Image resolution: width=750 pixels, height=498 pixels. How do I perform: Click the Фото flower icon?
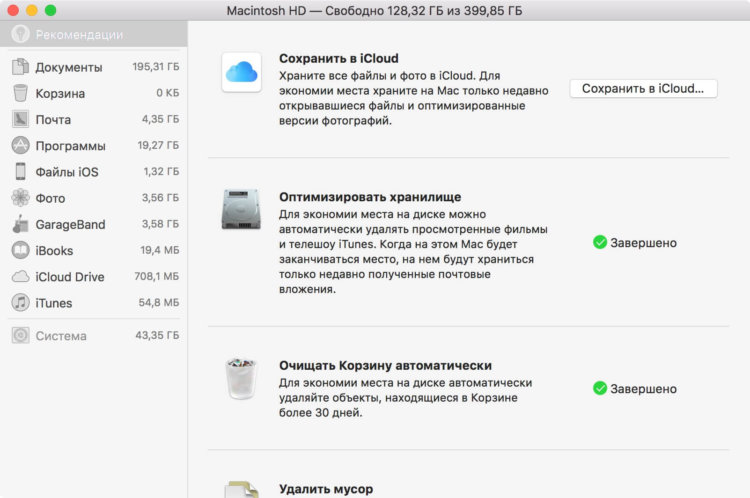20,198
